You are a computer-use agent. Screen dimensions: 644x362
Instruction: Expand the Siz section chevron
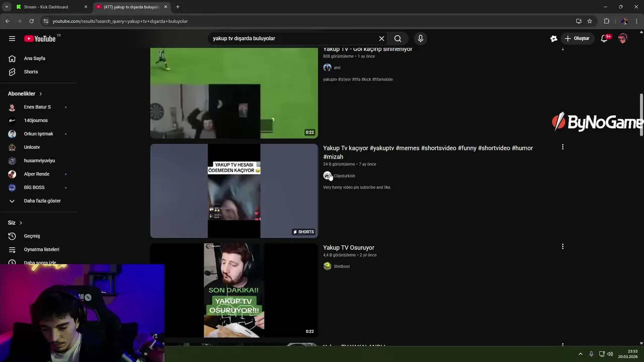click(x=21, y=223)
